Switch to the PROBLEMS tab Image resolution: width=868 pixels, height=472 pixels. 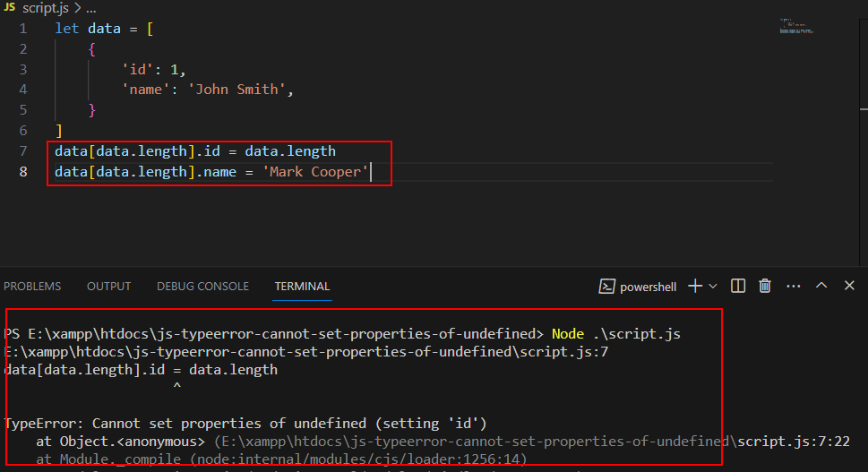coord(32,286)
